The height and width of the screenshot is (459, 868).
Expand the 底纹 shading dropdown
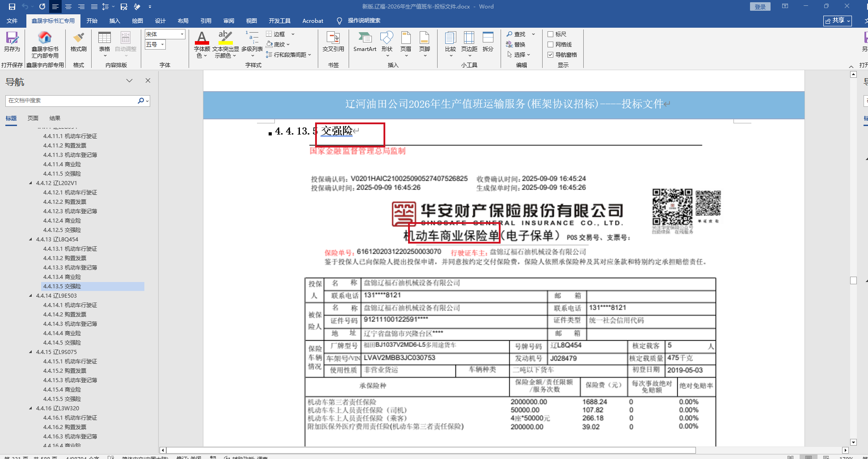click(x=288, y=44)
